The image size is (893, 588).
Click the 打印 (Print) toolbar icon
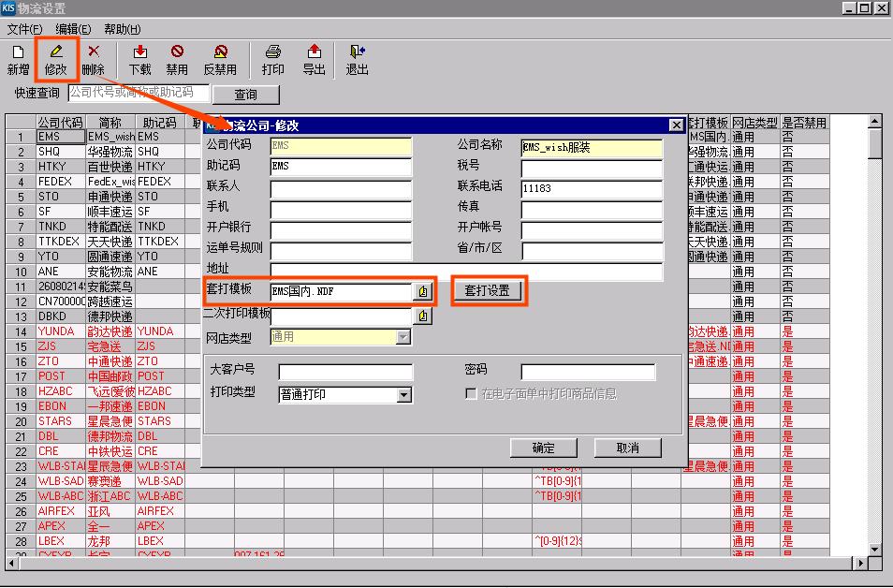272,58
